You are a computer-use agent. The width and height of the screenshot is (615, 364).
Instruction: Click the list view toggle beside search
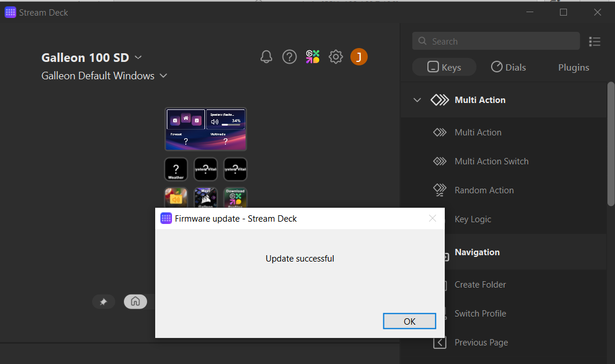point(595,41)
